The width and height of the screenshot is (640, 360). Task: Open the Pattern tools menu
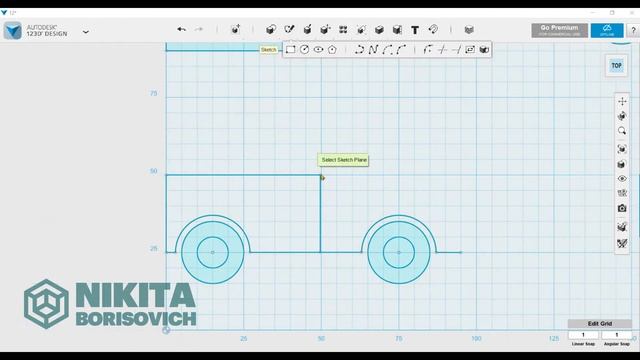tap(343, 29)
